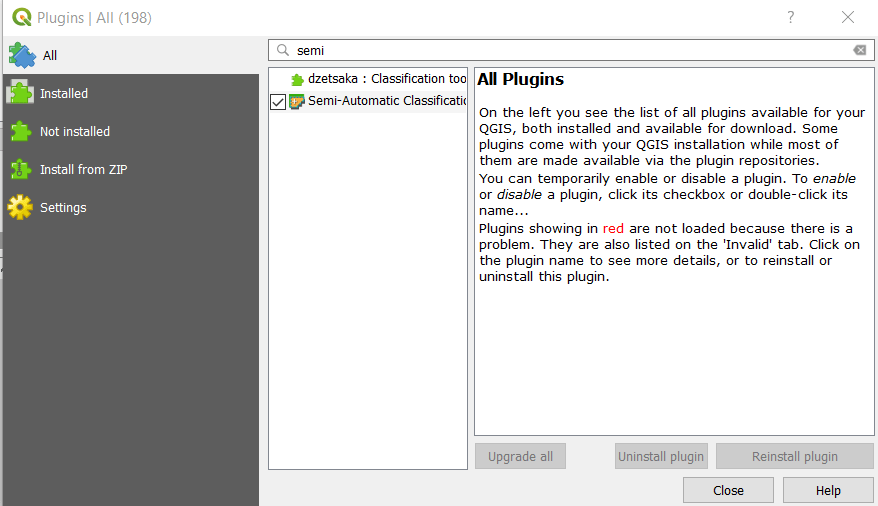Click into the plugin search field

(x=571, y=50)
